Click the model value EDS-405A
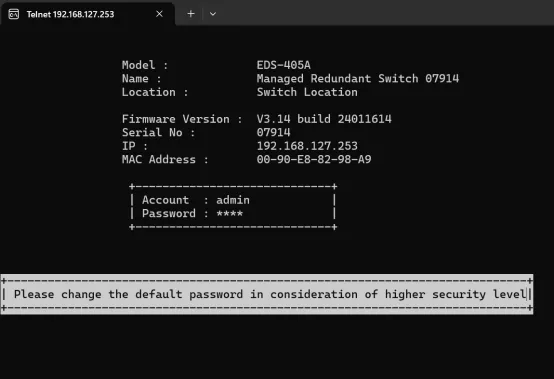This screenshot has height=379, width=554. [283, 65]
